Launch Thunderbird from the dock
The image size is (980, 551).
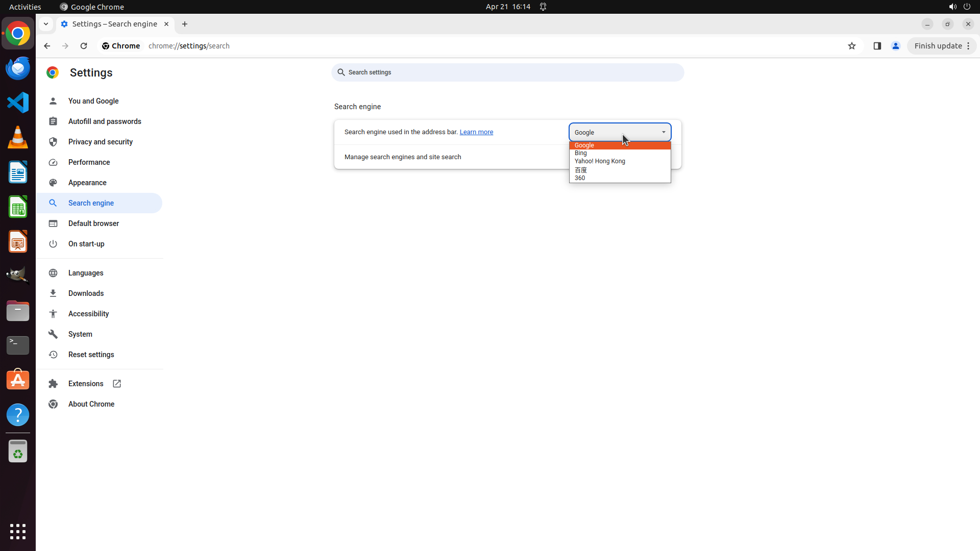coord(18,68)
